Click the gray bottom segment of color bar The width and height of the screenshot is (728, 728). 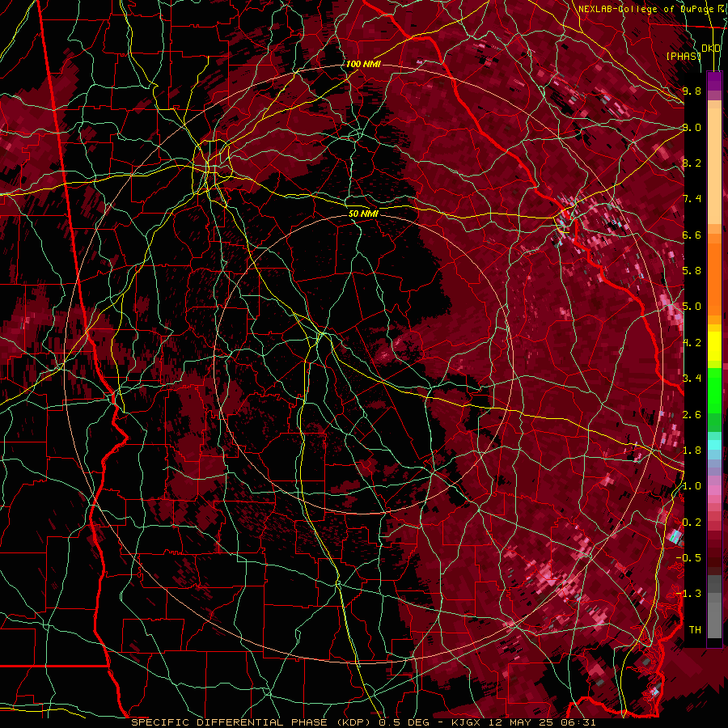(x=714, y=620)
